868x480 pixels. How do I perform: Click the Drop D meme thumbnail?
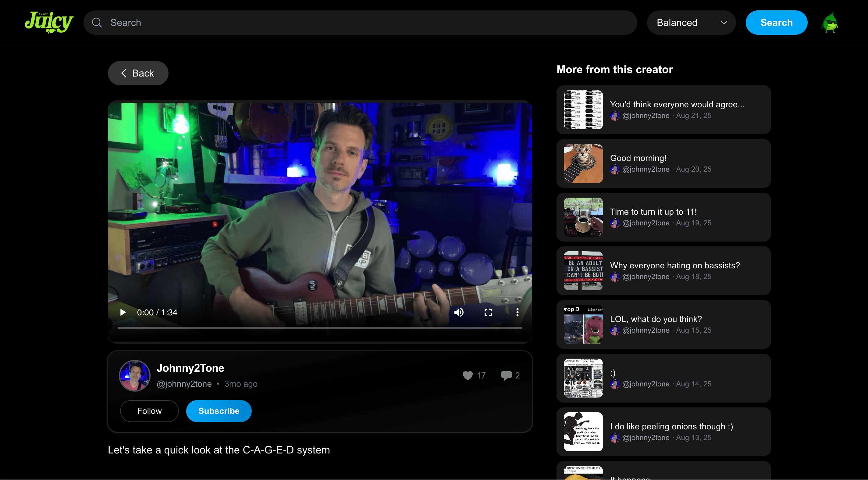click(x=583, y=324)
